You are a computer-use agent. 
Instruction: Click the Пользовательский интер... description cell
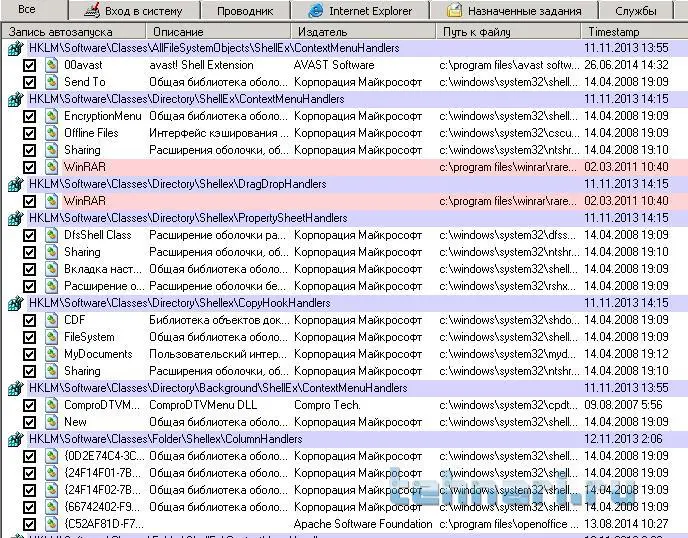click(219, 355)
